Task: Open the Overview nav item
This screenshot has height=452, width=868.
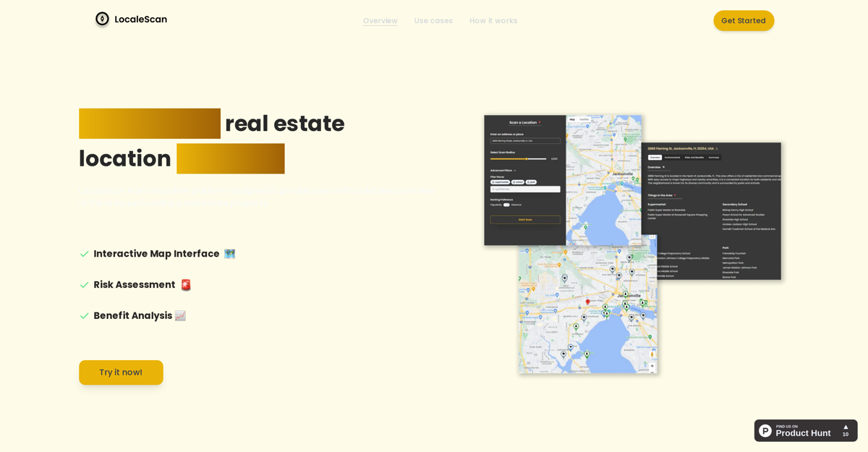Action: click(380, 20)
